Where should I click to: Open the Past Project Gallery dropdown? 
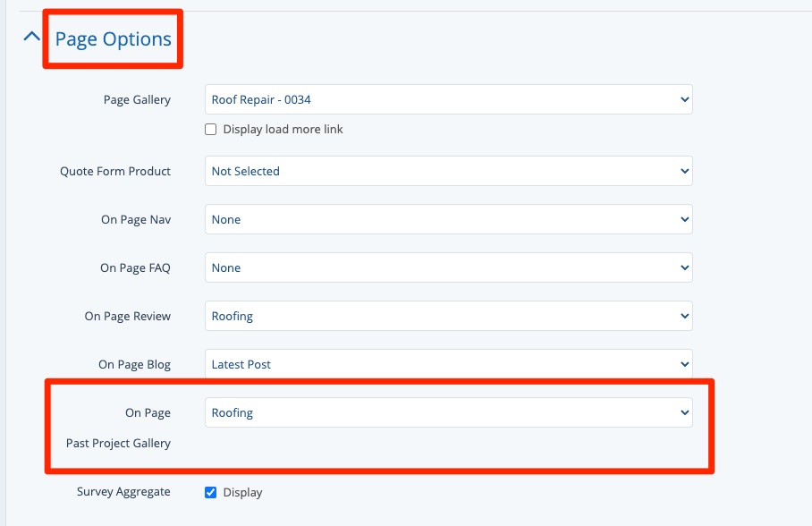pyautogui.click(x=448, y=412)
